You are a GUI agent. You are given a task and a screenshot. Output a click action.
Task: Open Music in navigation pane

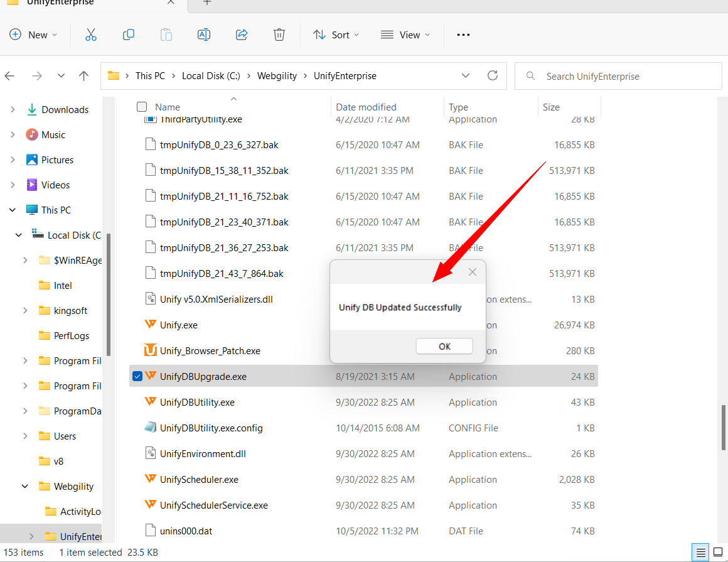click(x=53, y=135)
